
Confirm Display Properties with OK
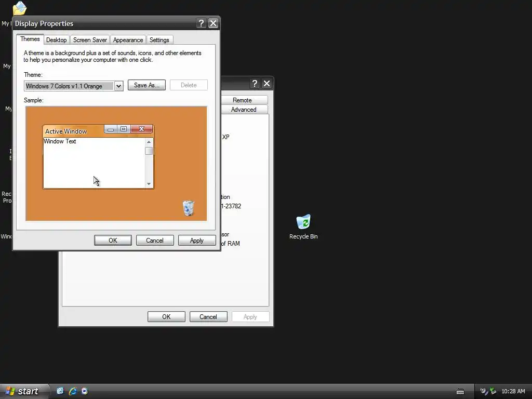click(113, 241)
